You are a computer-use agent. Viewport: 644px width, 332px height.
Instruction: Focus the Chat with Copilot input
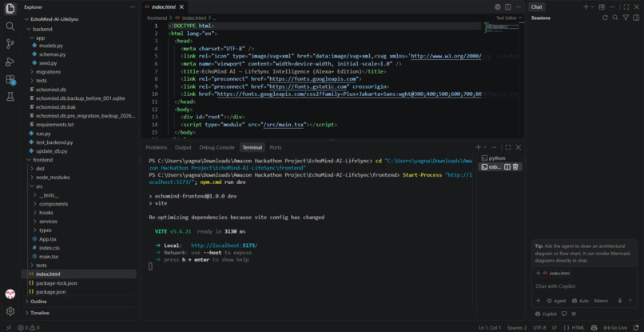pos(584,286)
